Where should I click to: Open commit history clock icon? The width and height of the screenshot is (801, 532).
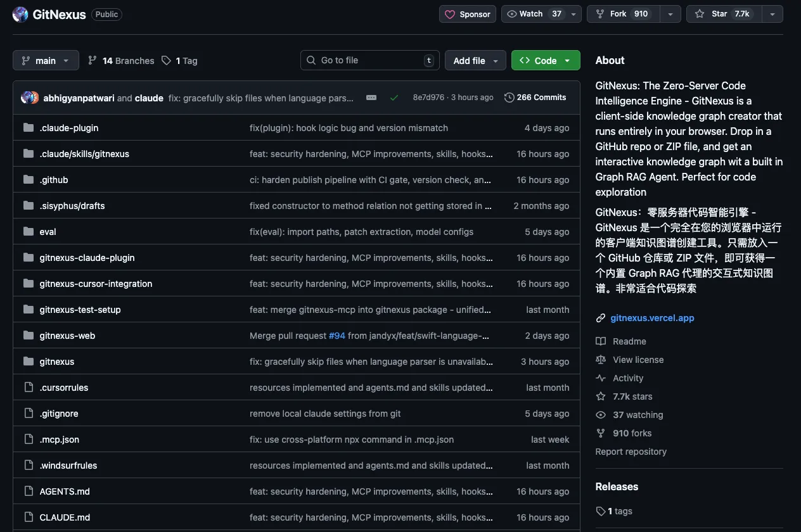pyautogui.click(x=509, y=98)
